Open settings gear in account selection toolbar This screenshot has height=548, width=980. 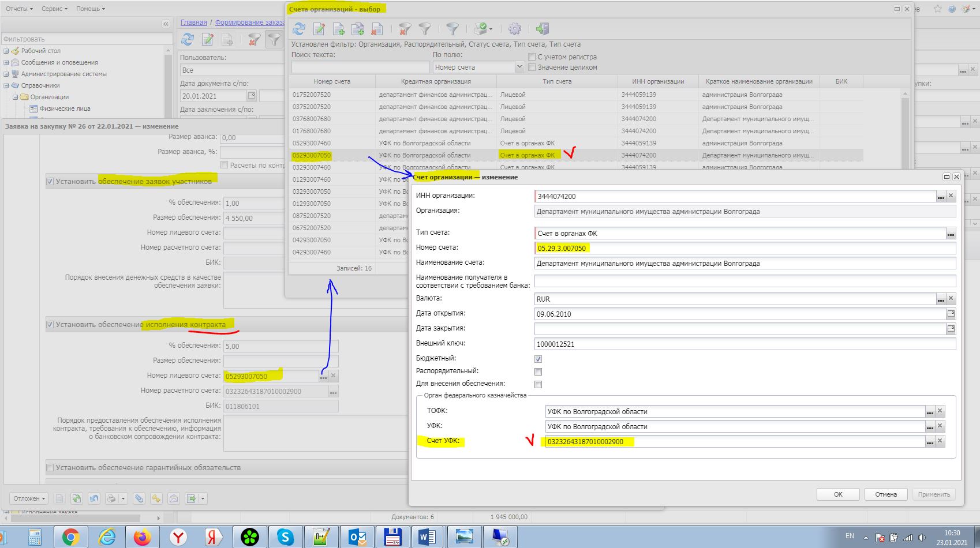coord(514,29)
